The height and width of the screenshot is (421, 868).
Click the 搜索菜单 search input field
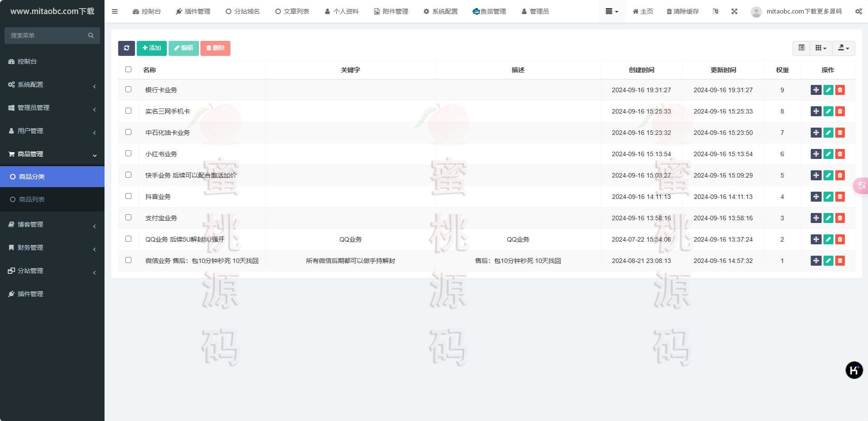tap(48, 35)
